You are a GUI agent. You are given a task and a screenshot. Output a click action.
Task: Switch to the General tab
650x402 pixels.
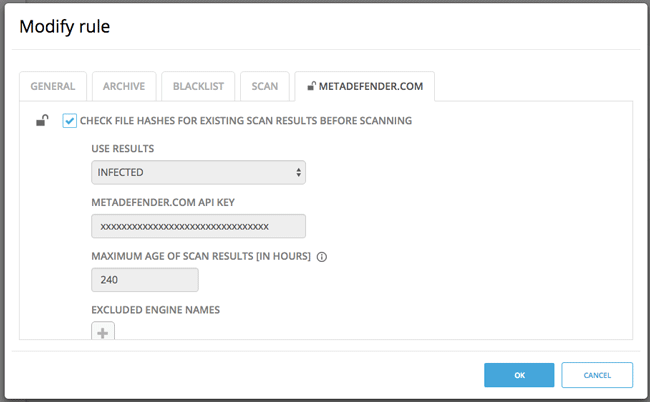[x=53, y=87]
